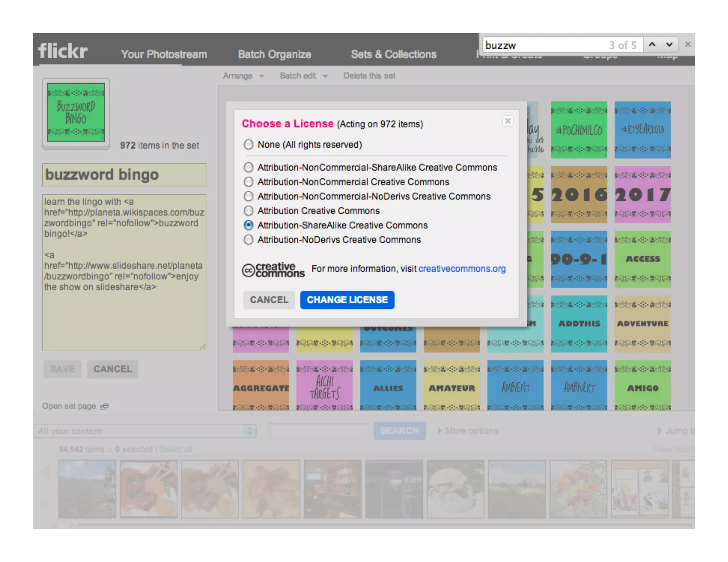This screenshot has width=728, height=562.
Task: Close the find bar
Action: click(688, 45)
